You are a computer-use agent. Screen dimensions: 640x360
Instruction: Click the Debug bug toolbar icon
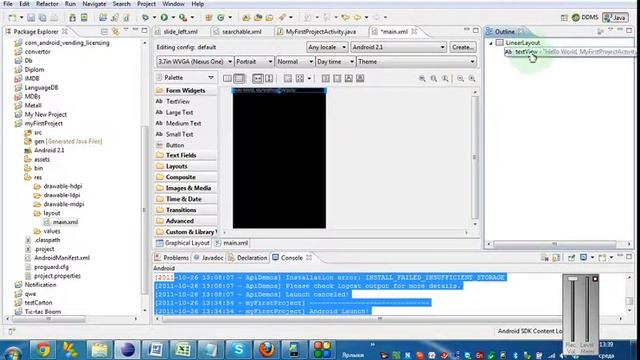click(x=145, y=18)
